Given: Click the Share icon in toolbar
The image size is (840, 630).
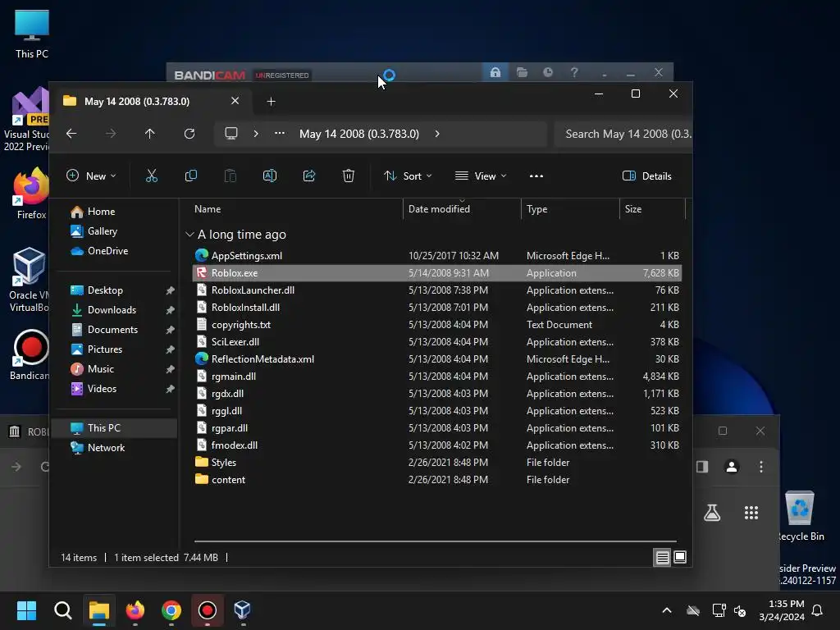Looking at the screenshot, I should tap(309, 176).
